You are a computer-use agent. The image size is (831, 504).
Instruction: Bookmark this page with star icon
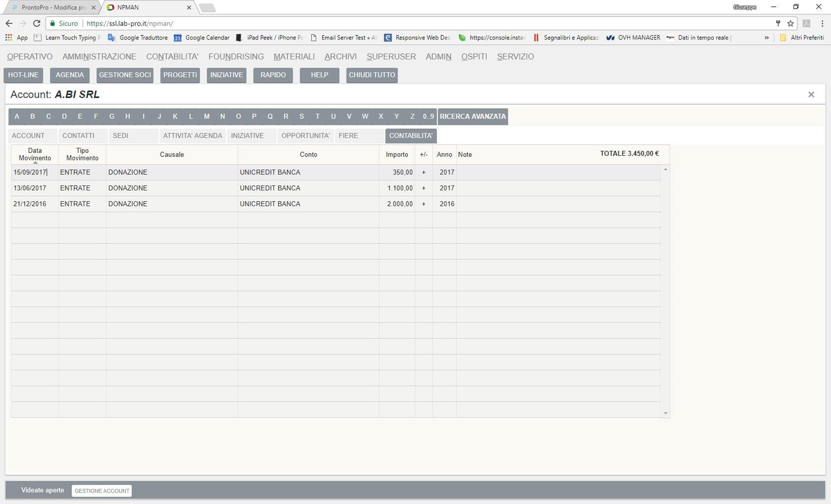click(790, 23)
